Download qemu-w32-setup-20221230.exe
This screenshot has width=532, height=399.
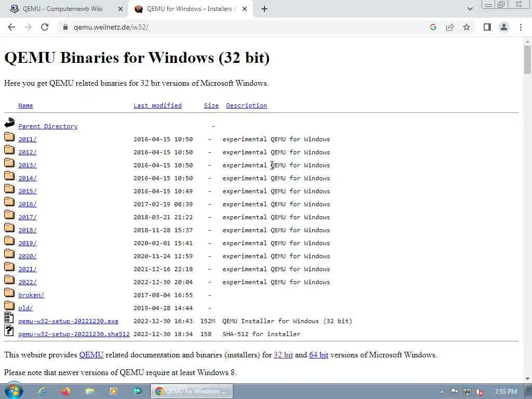[x=68, y=321]
